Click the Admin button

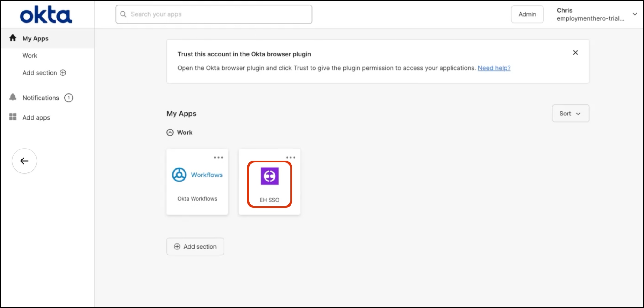[527, 14]
